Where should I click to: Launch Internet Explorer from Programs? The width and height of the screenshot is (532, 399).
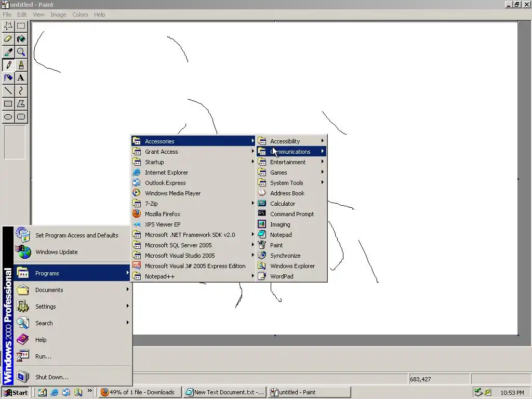coord(193,172)
